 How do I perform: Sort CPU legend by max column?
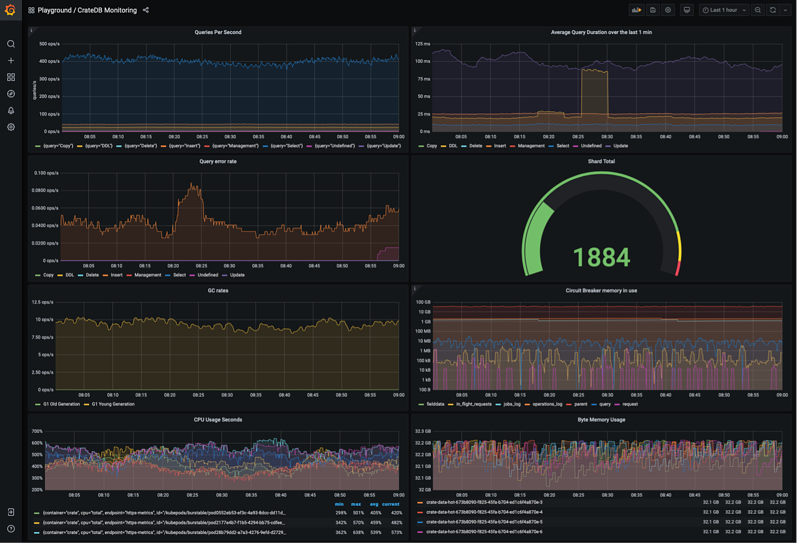[x=356, y=505]
